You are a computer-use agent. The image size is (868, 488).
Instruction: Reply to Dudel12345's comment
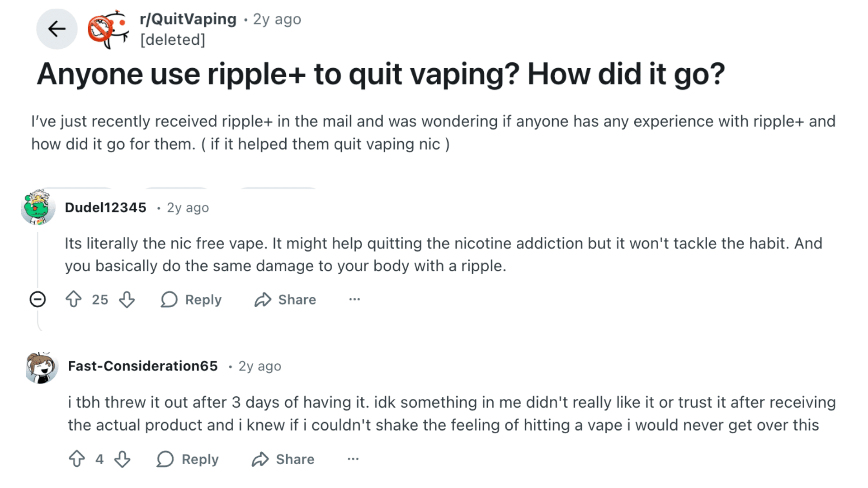[191, 299]
